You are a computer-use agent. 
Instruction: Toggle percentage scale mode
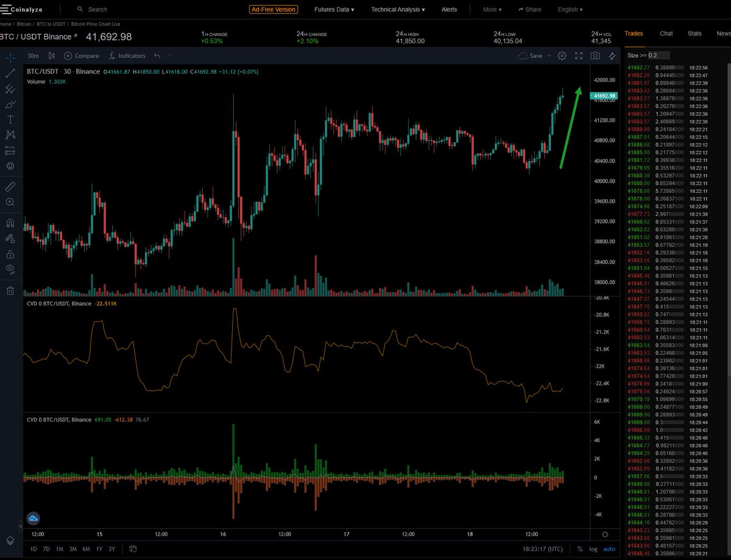point(580,549)
